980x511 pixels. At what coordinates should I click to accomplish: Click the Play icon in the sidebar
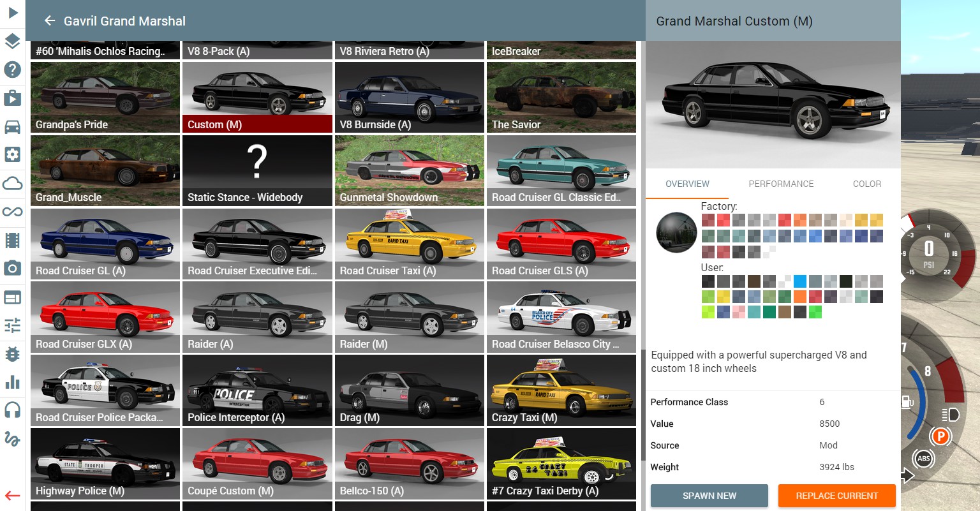12,12
